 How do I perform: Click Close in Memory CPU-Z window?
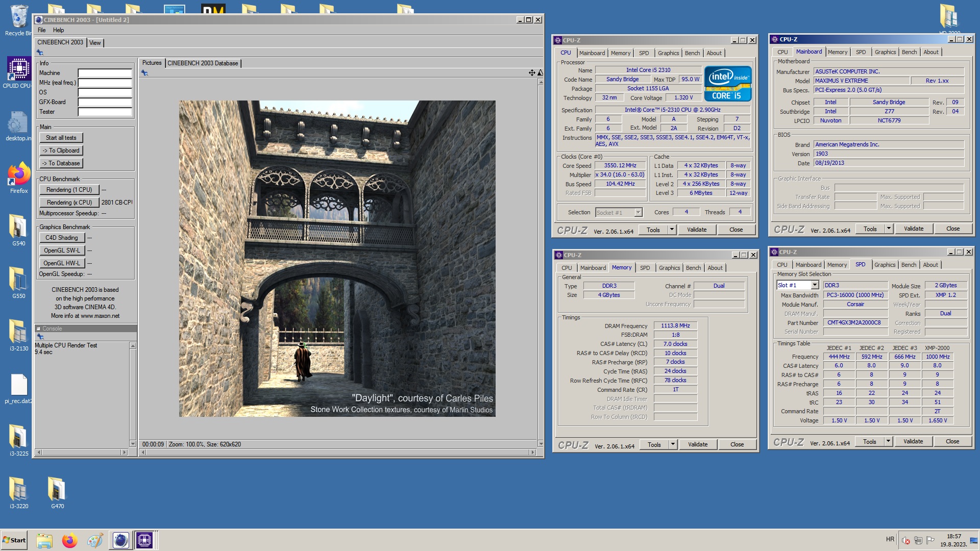737,444
